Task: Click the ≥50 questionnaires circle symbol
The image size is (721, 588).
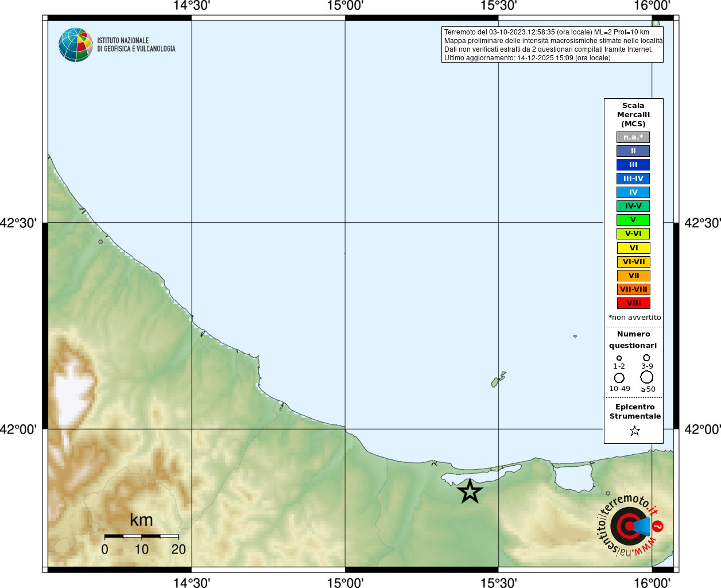Action: [647, 377]
